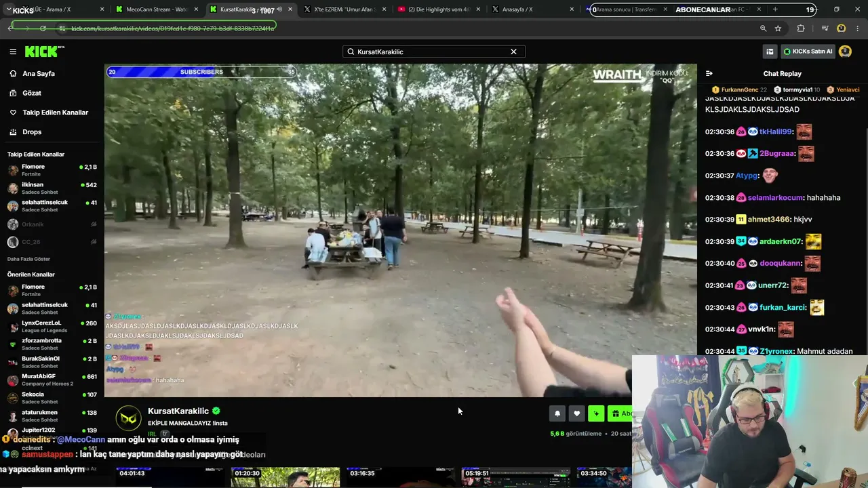
Task: Click username 2Bugraaa in chat replay
Action: tap(776, 153)
